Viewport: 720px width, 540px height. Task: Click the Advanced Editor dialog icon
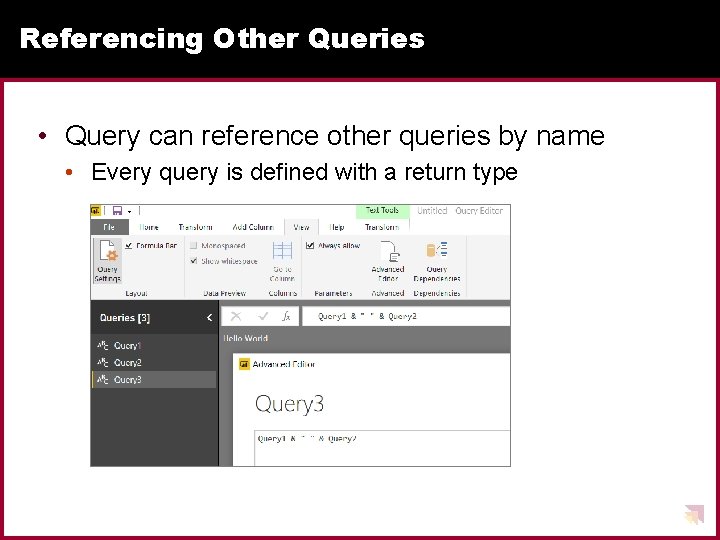(x=244, y=364)
